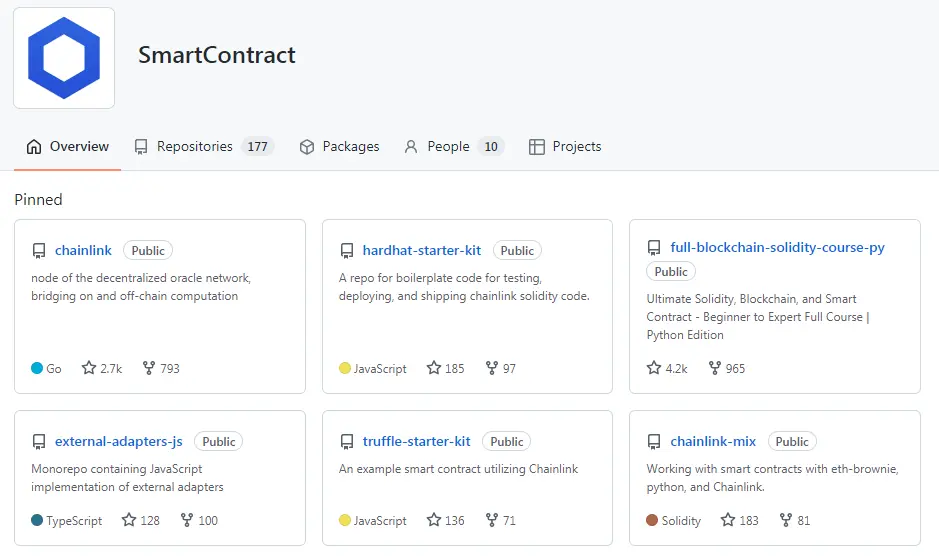Click the Pinned section heading
The image size is (939, 559).
[x=38, y=200]
